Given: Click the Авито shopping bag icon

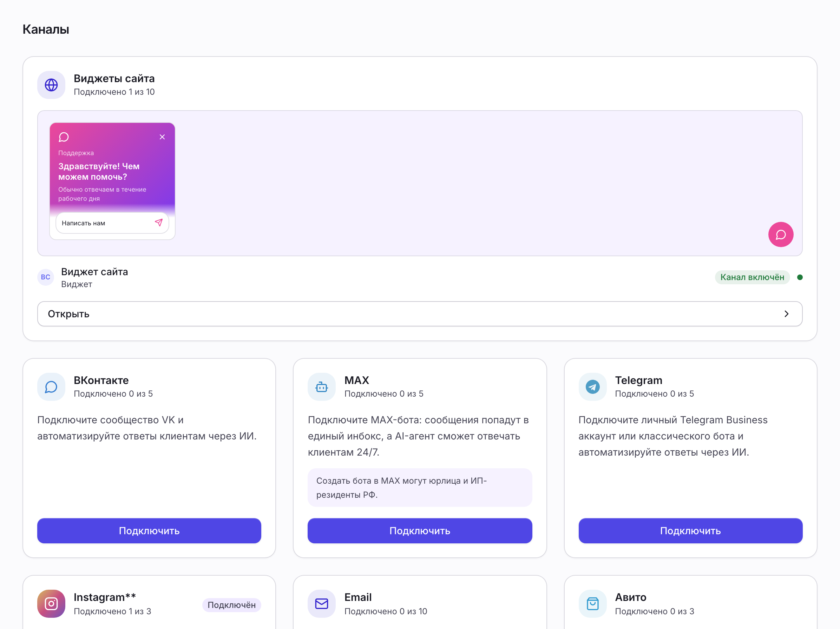Looking at the screenshot, I should tap(592, 604).
